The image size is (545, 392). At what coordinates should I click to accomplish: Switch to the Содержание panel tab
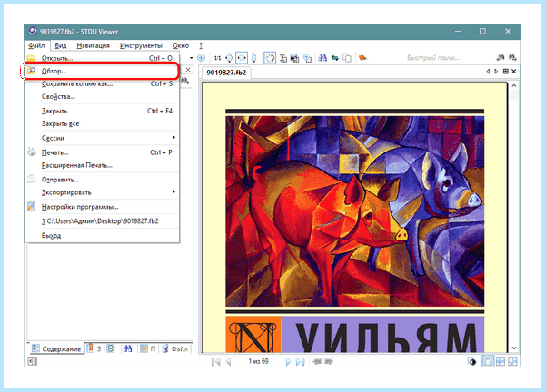pos(56,348)
